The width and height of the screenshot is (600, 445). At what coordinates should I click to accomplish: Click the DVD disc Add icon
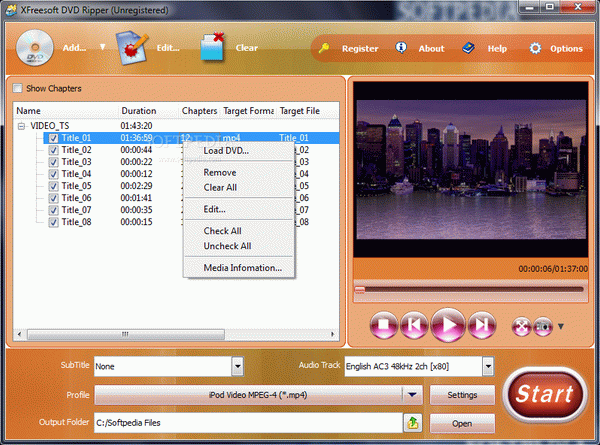click(x=34, y=48)
